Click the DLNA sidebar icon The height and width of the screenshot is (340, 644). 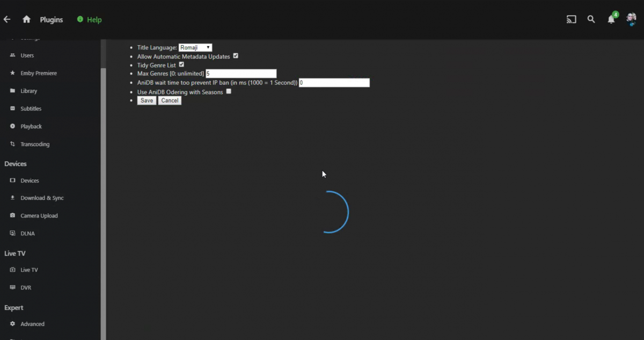coord(13,233)
